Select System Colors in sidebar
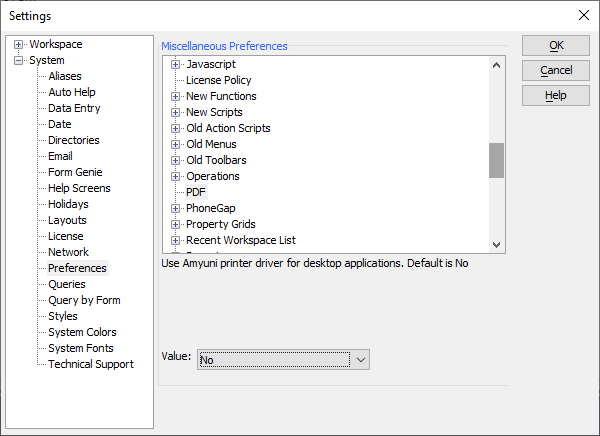This screenshot has width=600, height=436. pos(82,332)
